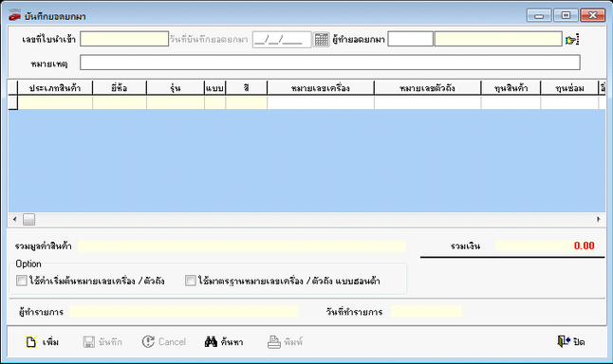
Task: Toggle ใช้มาตรฐานหมายเลขเครื่อง / ตัวถัง แบบฮอนด้า checkbox
Action: (x=191, y=281)
